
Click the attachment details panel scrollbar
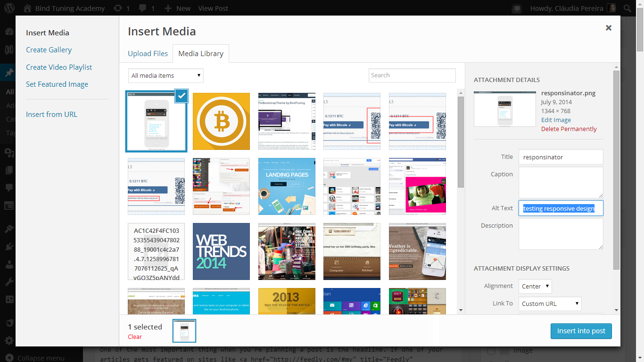point(617,170)
